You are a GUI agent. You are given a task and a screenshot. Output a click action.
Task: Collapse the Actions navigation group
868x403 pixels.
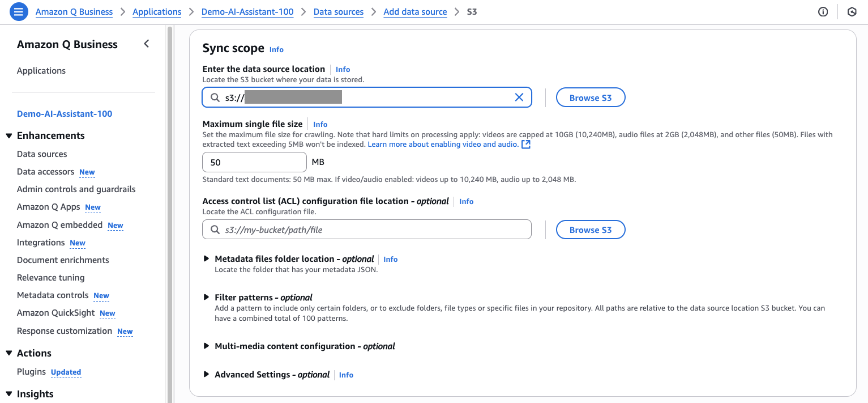click(x=9, y=353)
